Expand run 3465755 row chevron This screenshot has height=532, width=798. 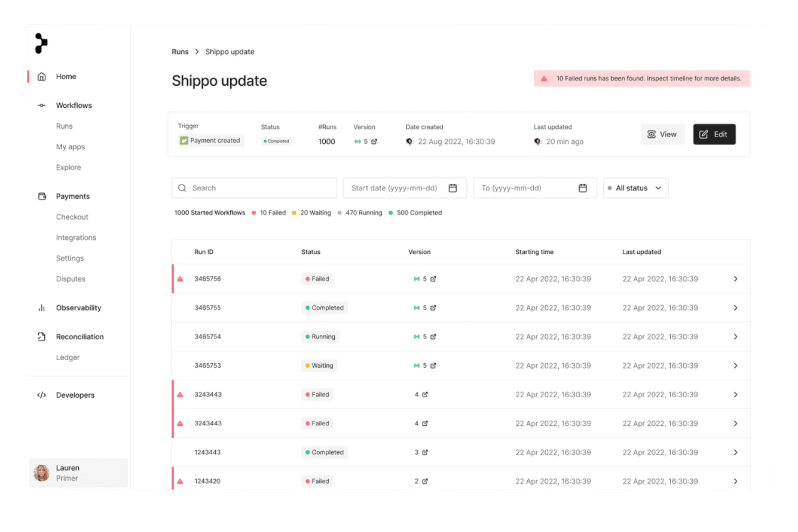click(735, 308)
